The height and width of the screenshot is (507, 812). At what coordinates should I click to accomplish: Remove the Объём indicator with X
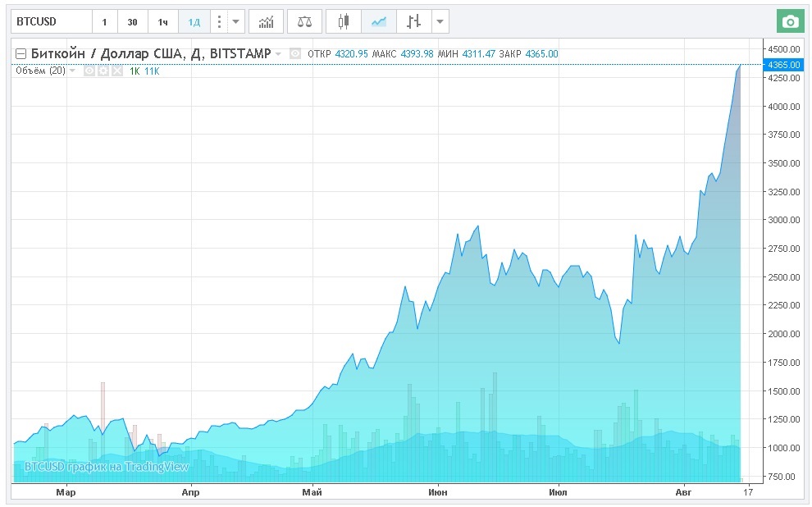click(x=117, y=71)
